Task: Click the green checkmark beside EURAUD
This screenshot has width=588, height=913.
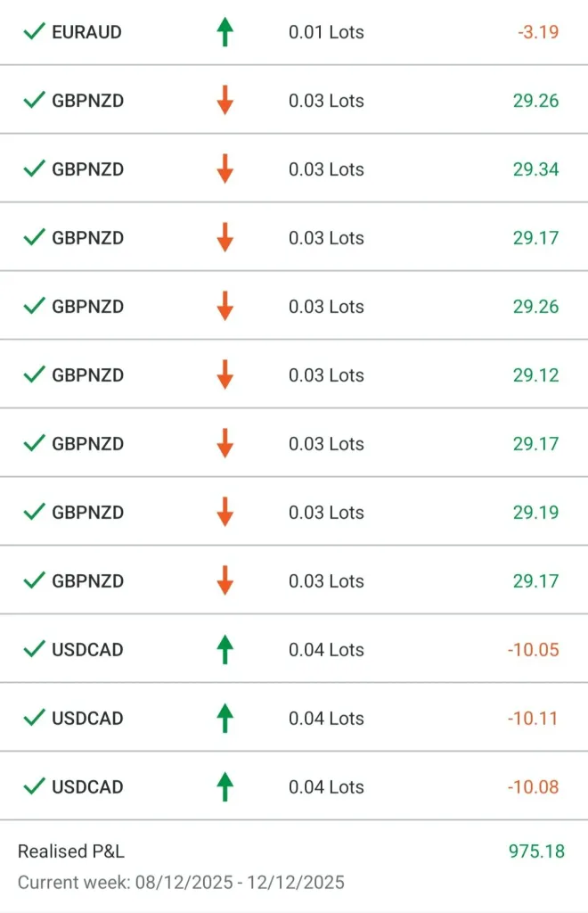Action: pos(34,32)
